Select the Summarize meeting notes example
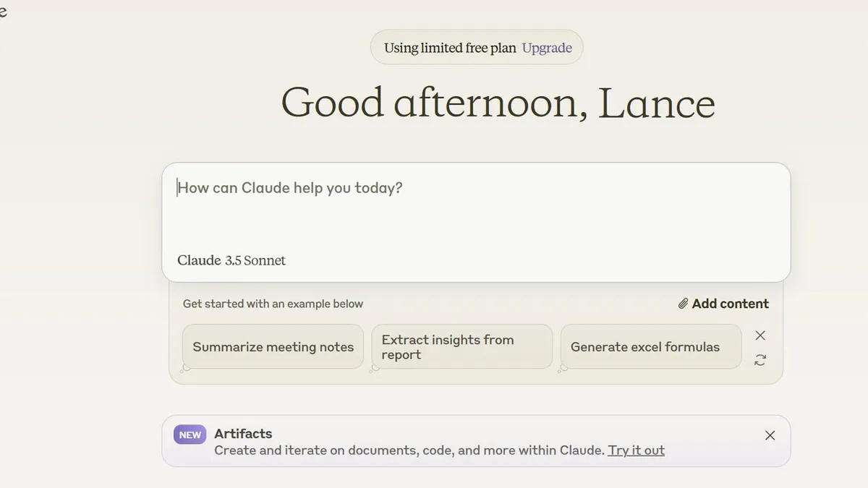 (x=273, y=347)
